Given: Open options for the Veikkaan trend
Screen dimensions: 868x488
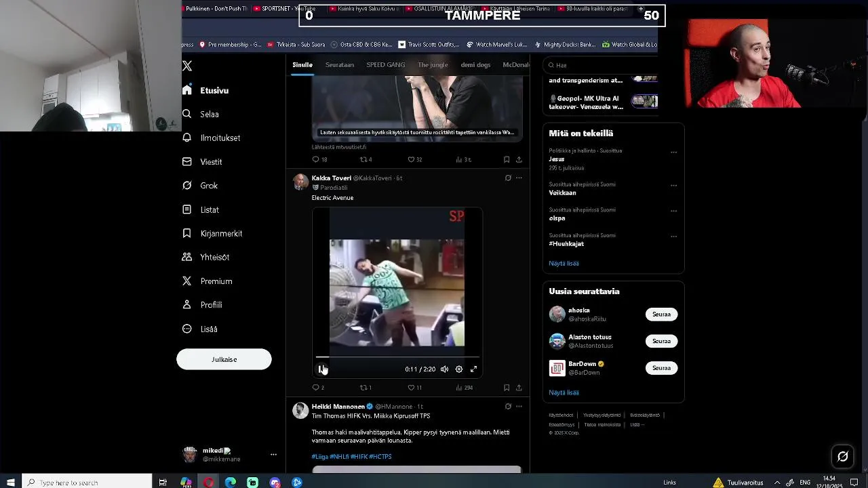Looking at the screenshot, I should point(673,185).
